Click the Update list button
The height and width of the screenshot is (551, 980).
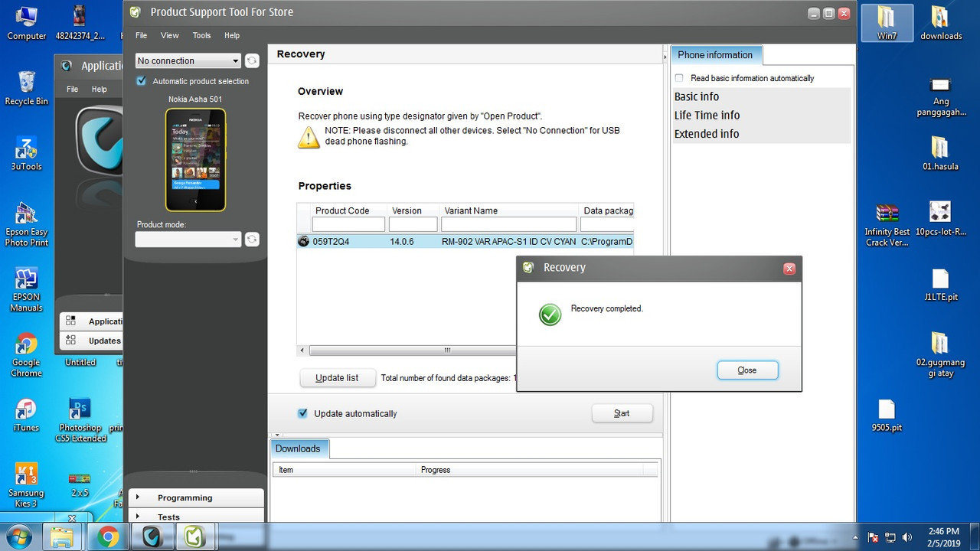(337, 378)
